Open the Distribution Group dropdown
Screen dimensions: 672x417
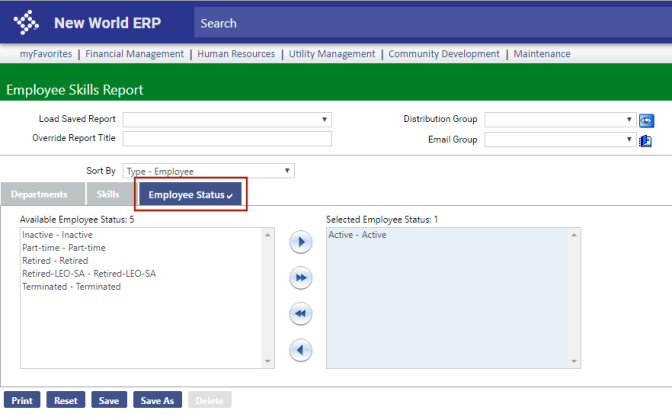point(560,120)
